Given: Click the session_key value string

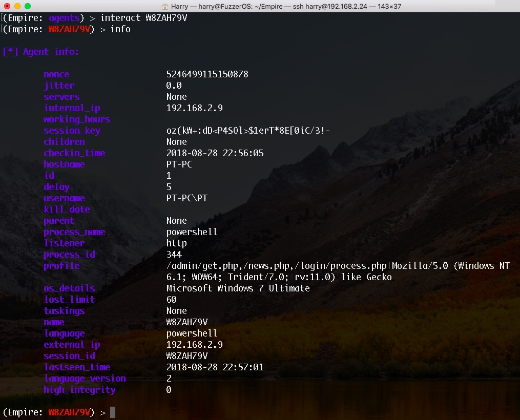Looking at the screenshot, I should [x=248, y=131].
